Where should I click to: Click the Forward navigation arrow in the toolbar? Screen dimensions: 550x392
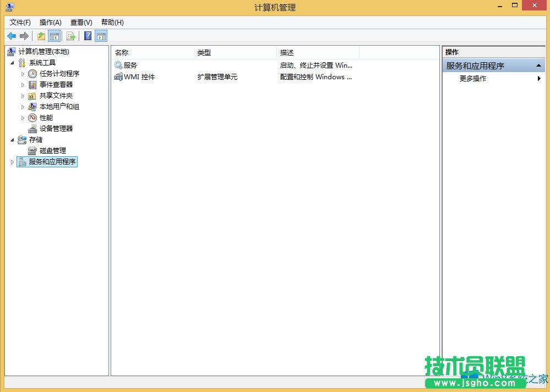pyautogui.click(x=24, y=36)
